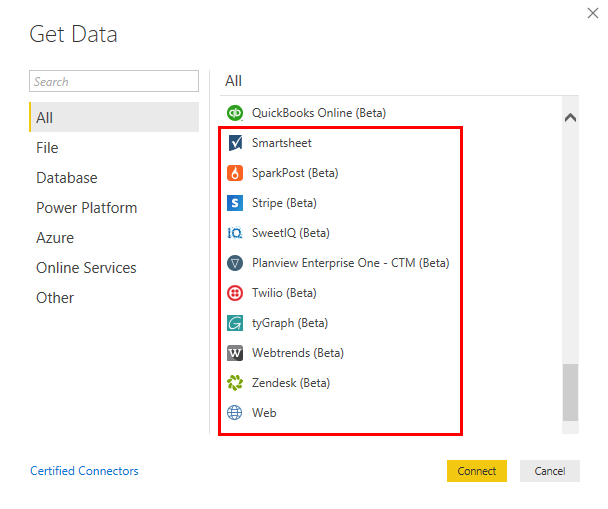This screenshot has width=608, height=509.
Task: Close the Get Data dialog
Action: point(592,13)
